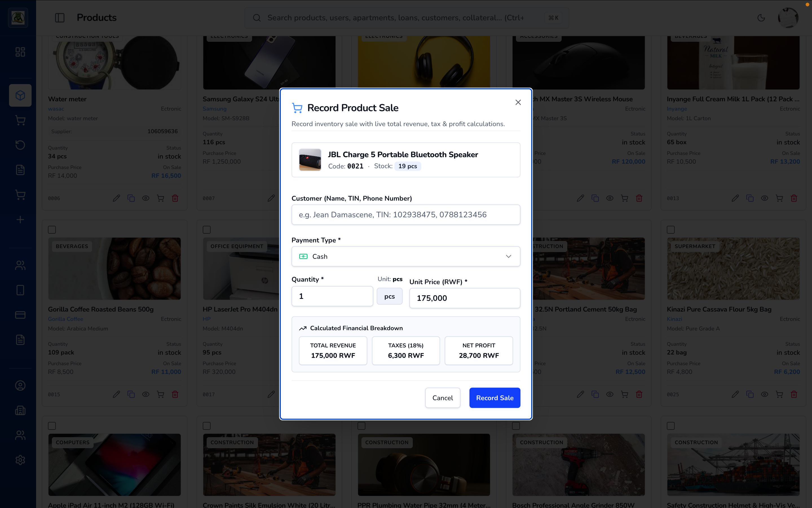Select the Products box icon in sidebar
Image resolution: width=812 pixels, height=508 pixels.
[20, 95]
